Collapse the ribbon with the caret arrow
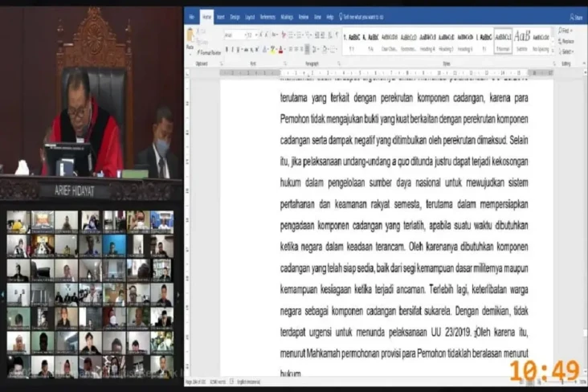The width and height of the screenshot is (588, 392). point(584,63)
